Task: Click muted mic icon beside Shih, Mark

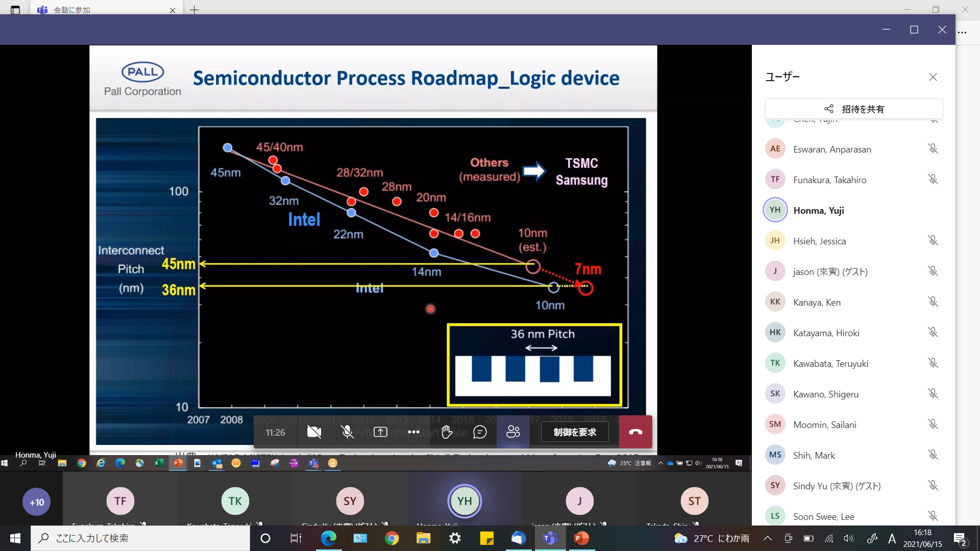Action: point(933,455)
